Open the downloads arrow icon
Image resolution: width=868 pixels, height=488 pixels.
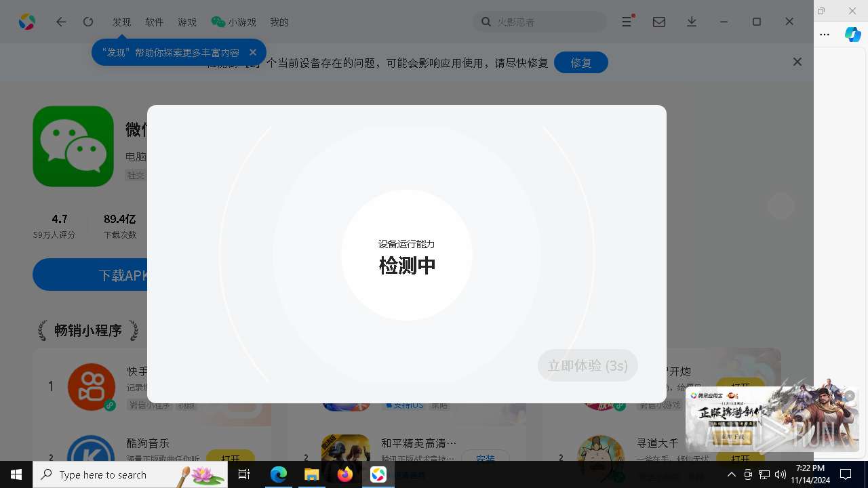coord(692,22)
